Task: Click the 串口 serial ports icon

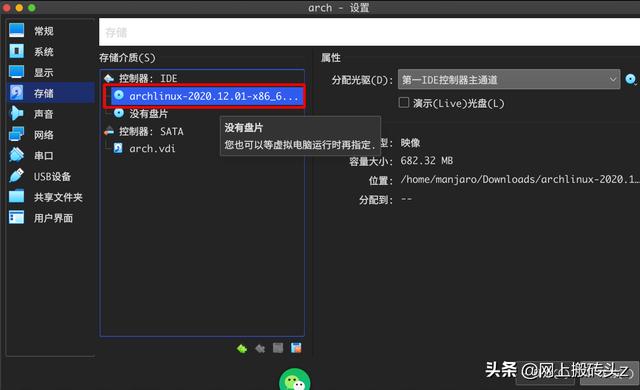Action: (16, 155)
